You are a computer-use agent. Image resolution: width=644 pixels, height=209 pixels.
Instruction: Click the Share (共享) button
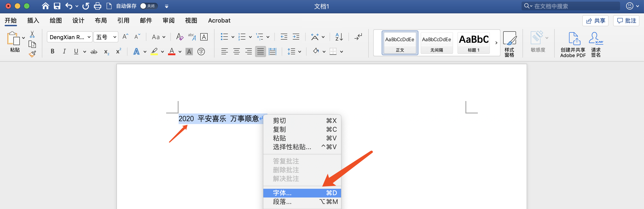tap(595, 21)
